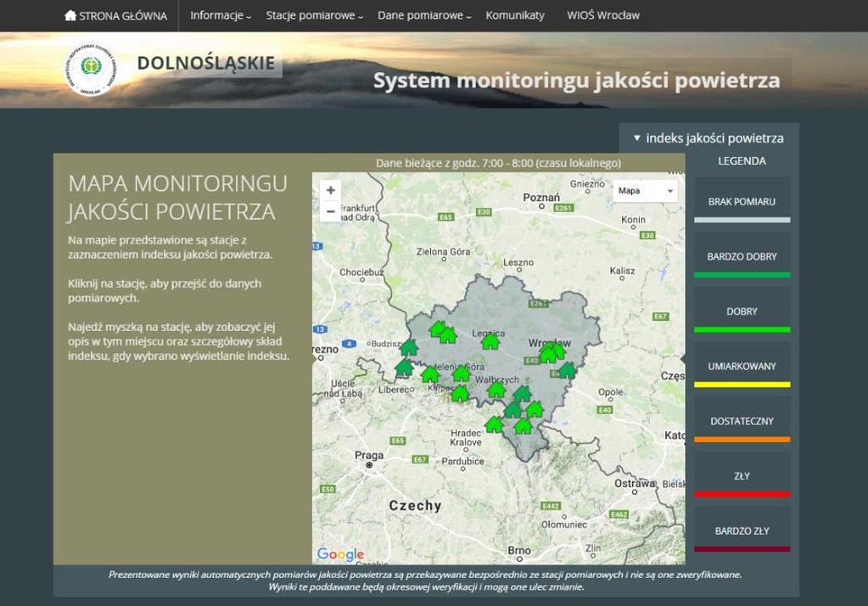
Task: Click the 'Prezentowane wyniki automatycznych pomiarów' disclaimer text
Action: pyautogui.click(x=426, y=581)
